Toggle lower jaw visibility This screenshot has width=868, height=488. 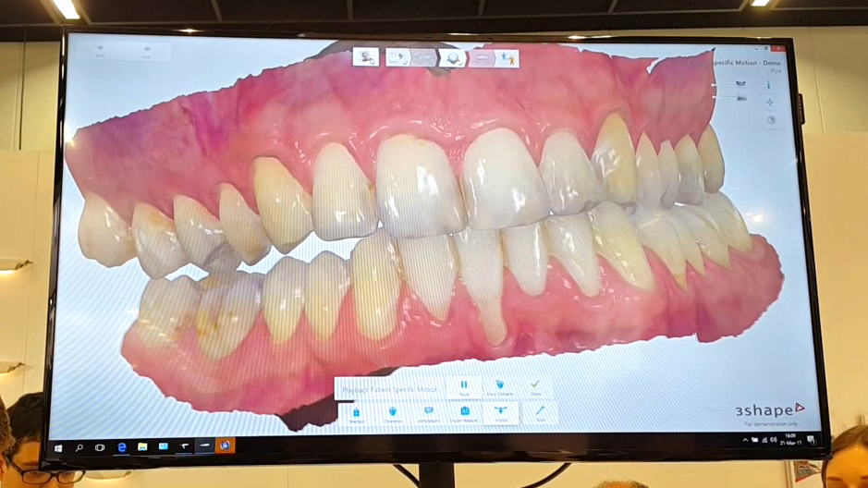coord(741,97)
